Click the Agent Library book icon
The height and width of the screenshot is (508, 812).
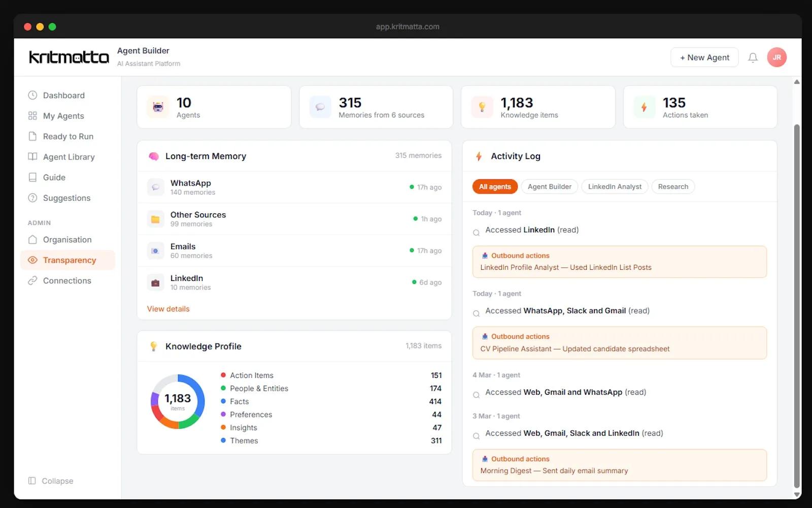(x=32, y=157)
